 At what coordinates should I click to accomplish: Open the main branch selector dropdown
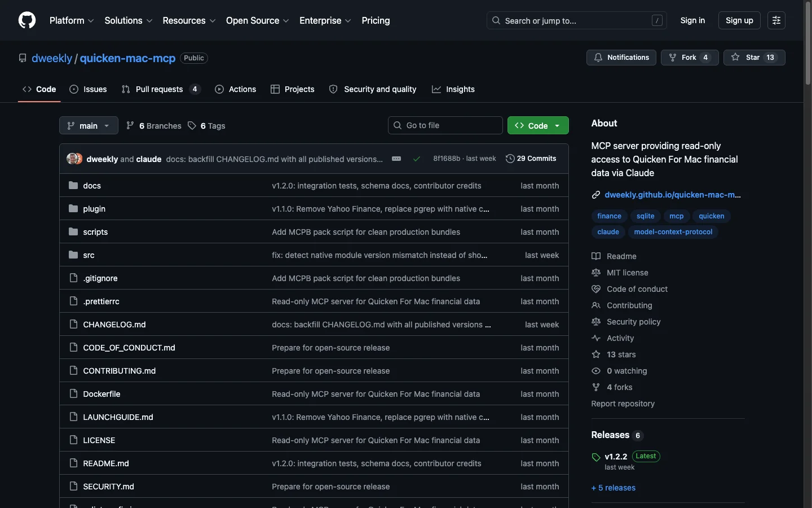(x=88, y=125)
